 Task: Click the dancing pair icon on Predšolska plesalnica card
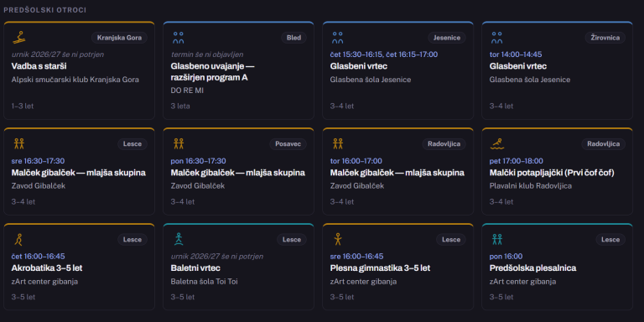tap(497, 239)
